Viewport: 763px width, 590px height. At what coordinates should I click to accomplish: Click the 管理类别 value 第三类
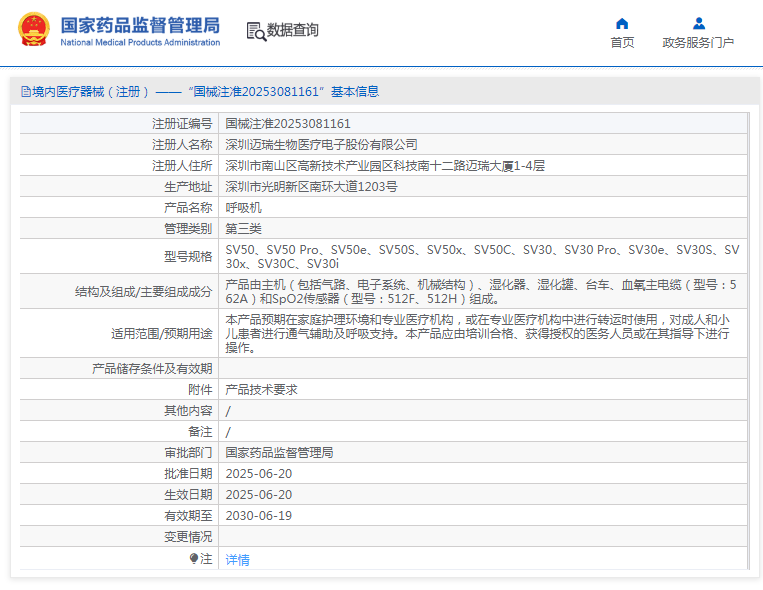243,228
